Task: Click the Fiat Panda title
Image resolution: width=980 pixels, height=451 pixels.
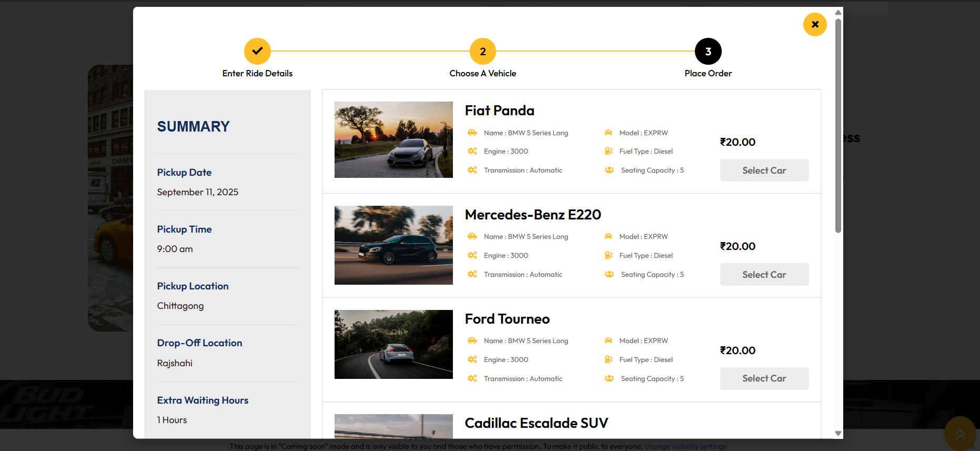Action: click(x=500, y=111)
